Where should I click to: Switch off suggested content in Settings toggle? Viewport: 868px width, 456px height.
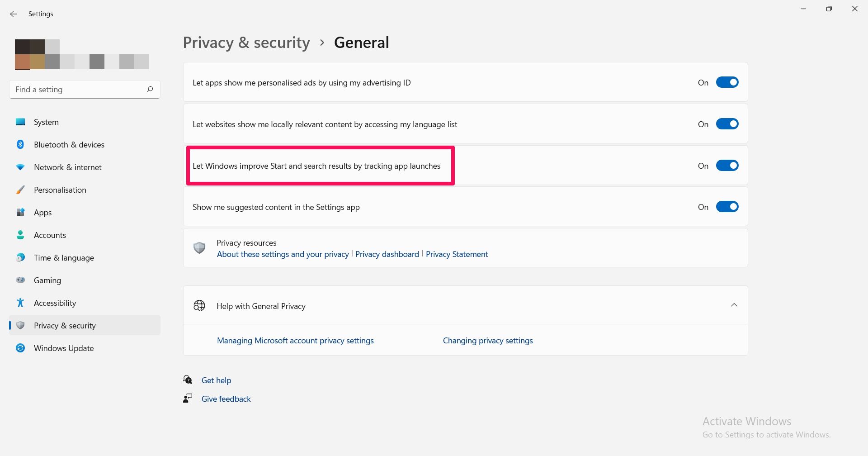[x=727, y=207]
